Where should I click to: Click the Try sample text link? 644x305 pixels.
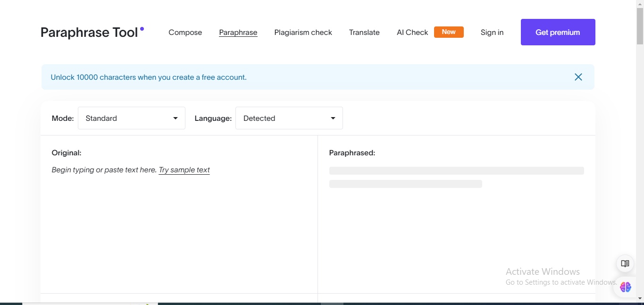click(184, 169)
